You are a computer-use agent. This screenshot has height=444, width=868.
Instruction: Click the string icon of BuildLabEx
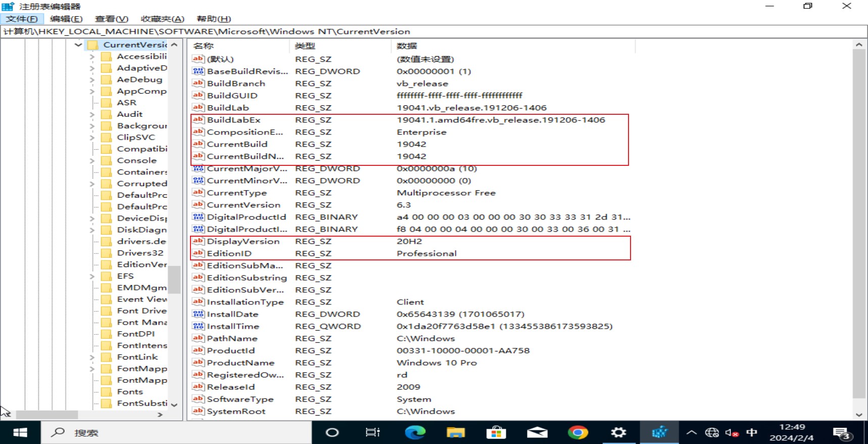pyautogui.click(x=198, y=119)
